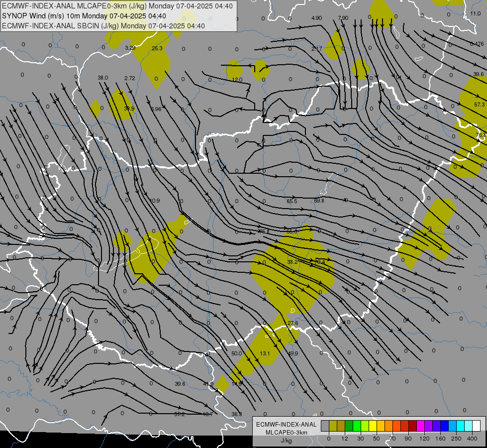
Task: Click the J/kg unit label in legend
Action: 286,441
